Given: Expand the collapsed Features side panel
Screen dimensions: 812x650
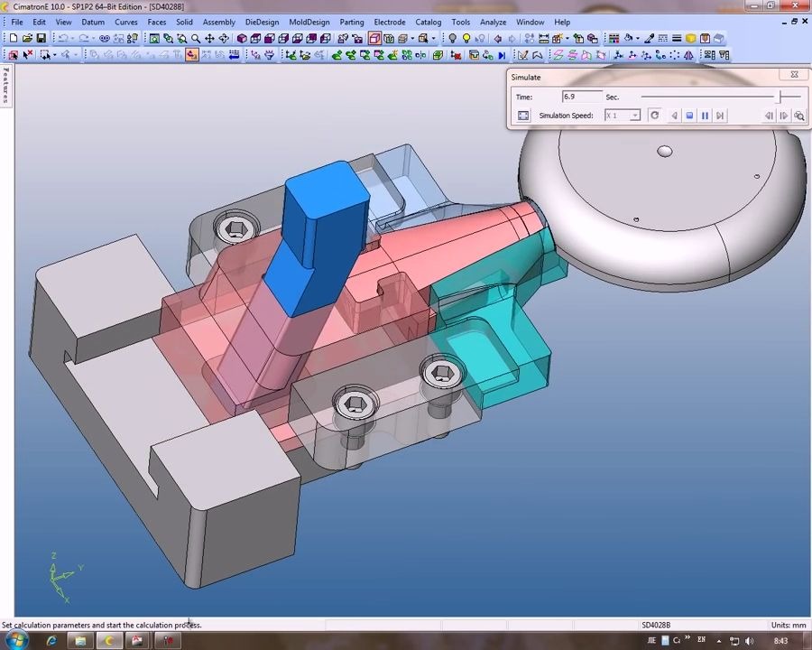Looking at the screenshot, I should tap(5, 85).
